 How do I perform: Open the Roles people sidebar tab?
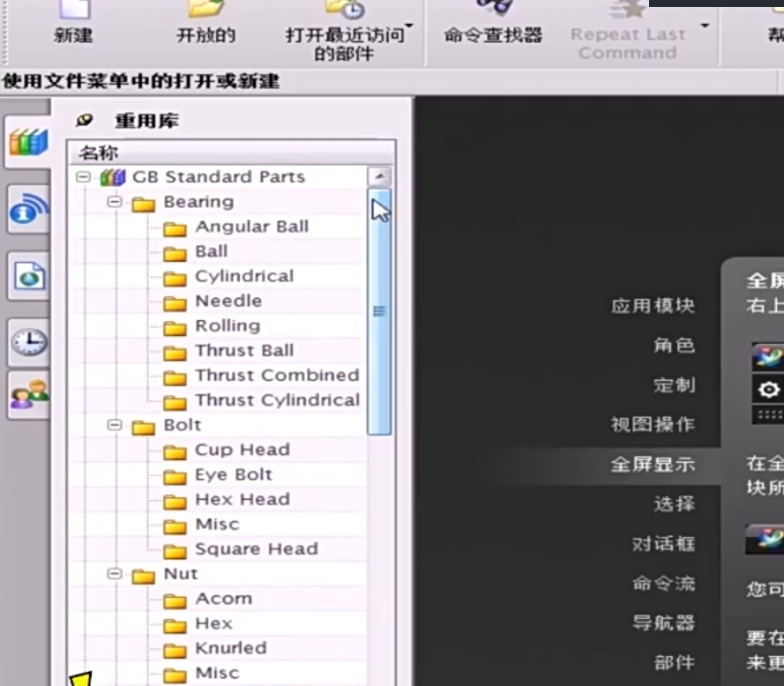point(28,394)
